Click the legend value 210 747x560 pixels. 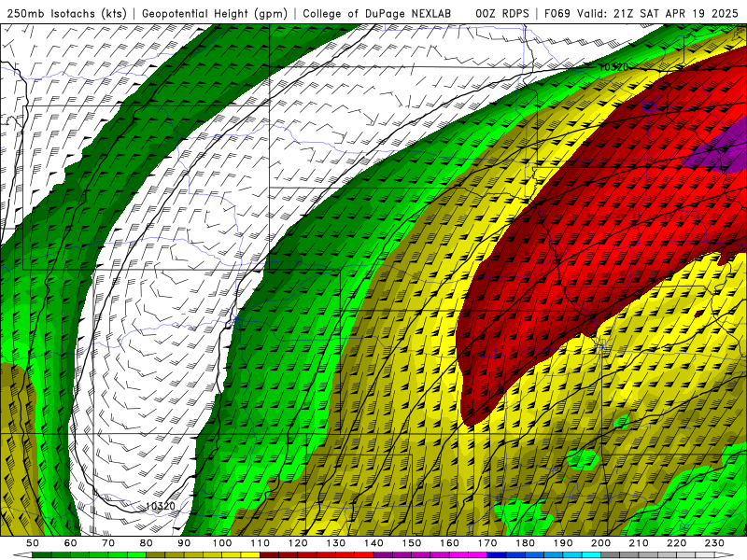coord(639,543)
